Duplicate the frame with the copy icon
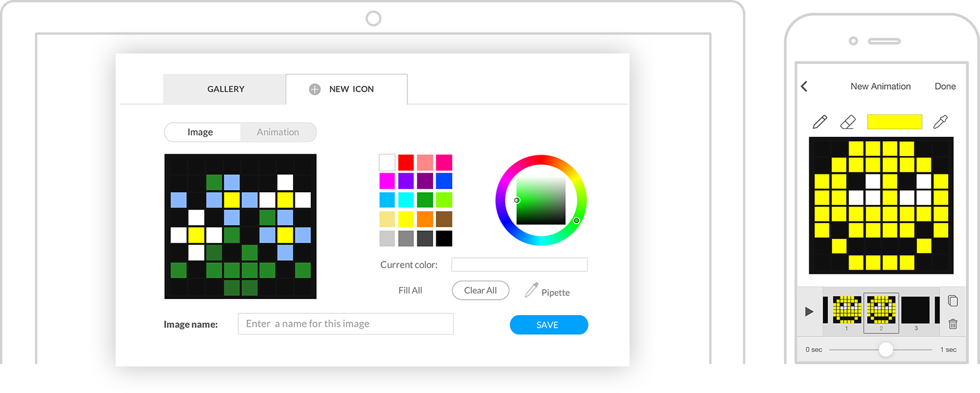Viewport: 980px width, 393px height. 953,300
